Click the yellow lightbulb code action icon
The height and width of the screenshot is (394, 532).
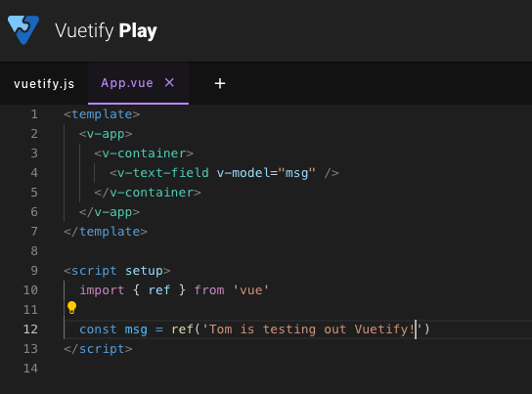pos(71,308)
